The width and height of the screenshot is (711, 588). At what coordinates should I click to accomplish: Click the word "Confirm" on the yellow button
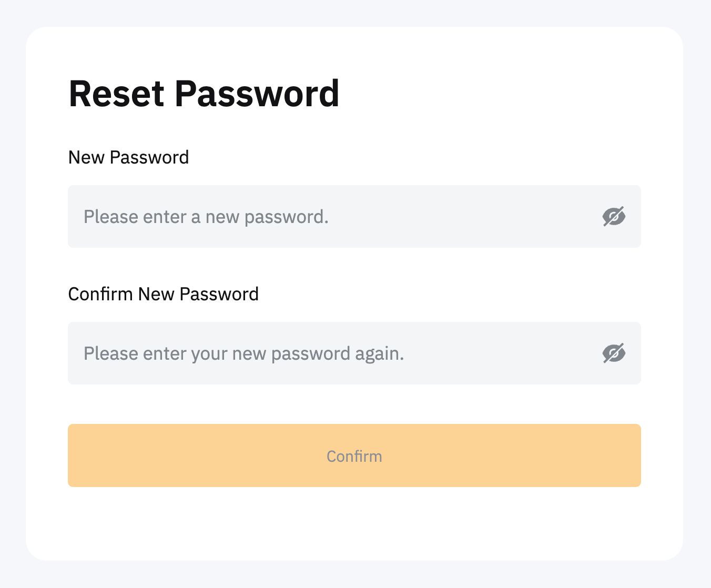tap(354, 456)
